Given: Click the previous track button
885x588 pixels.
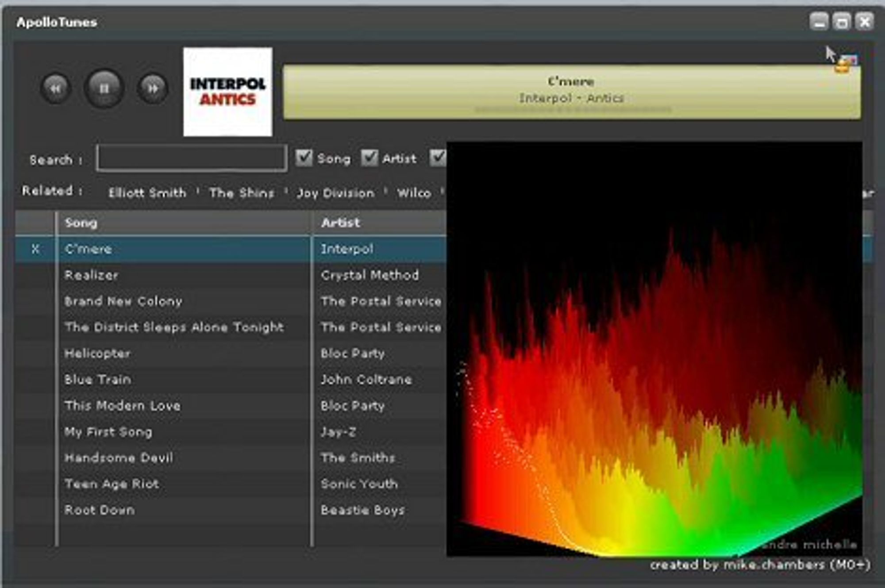Looking at the screenshot, I should (x=55, y=88).
